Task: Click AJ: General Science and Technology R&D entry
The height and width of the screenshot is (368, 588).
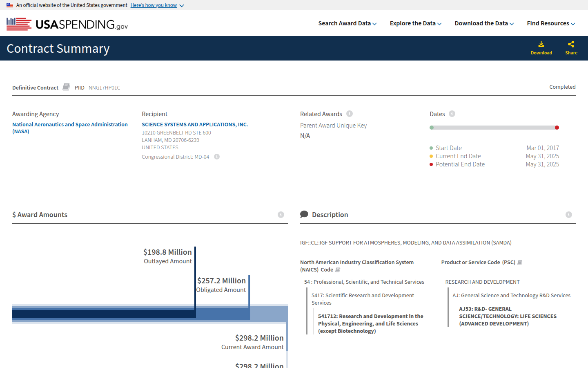Action: 511,295
